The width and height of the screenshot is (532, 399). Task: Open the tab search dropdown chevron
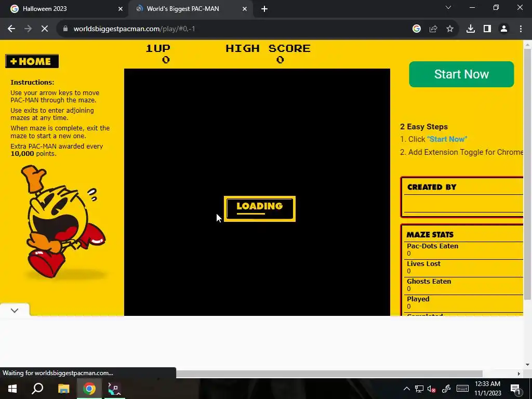pos(448,7)
